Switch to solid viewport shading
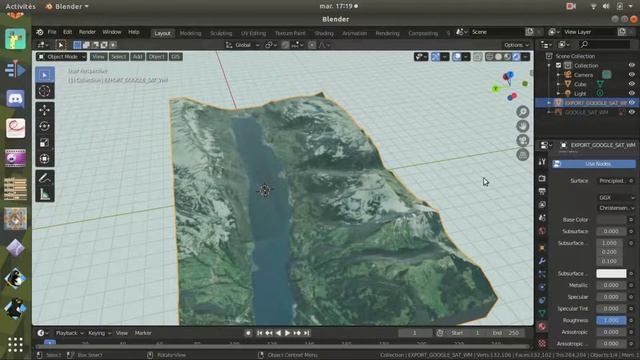Image resolution: width=640 pixels, height=360 pixels. coord(498,57)
